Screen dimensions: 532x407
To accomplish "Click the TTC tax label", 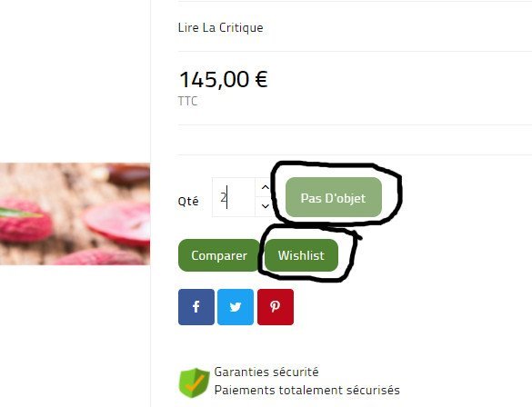I will pos(187,101).
